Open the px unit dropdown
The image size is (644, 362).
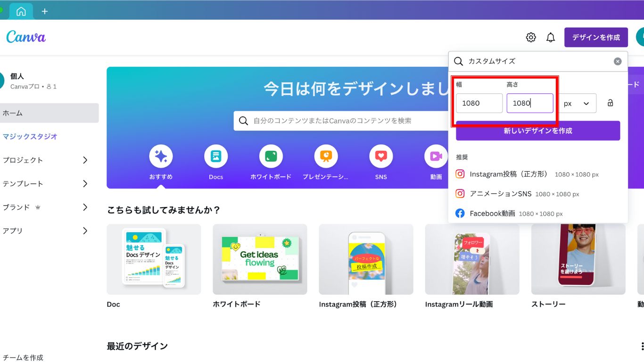[577, 103]
